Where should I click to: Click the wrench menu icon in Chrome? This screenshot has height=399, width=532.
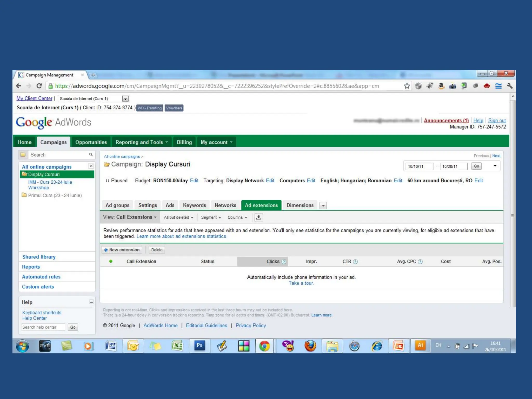click(x=510, y=86)
